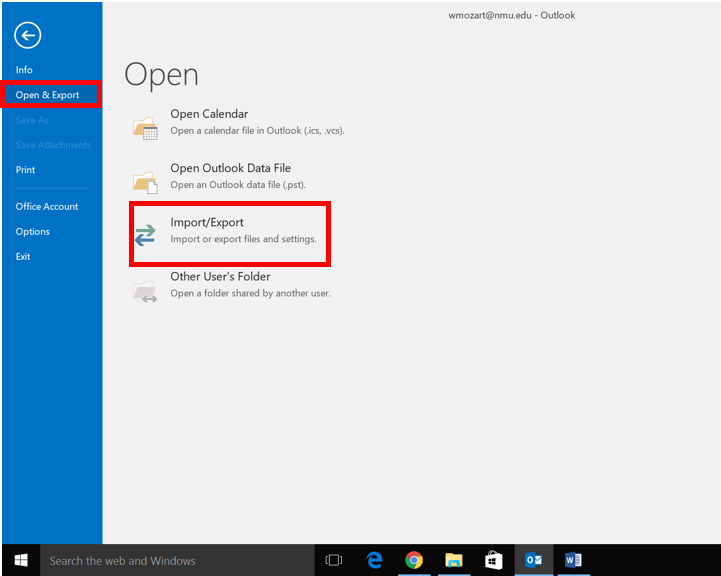Launch Microsoft Edge from the taskbar

click(374, 560)
